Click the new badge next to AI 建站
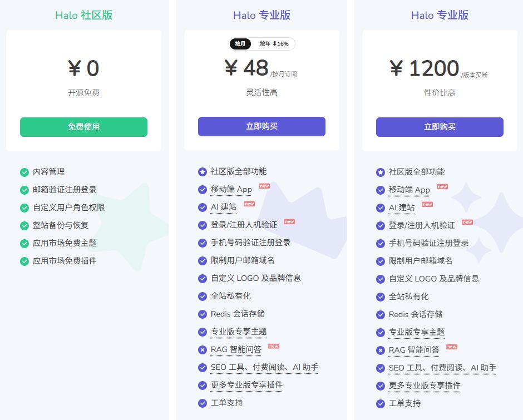This screenshot has height=420, width=523. (x=249, y=204)
